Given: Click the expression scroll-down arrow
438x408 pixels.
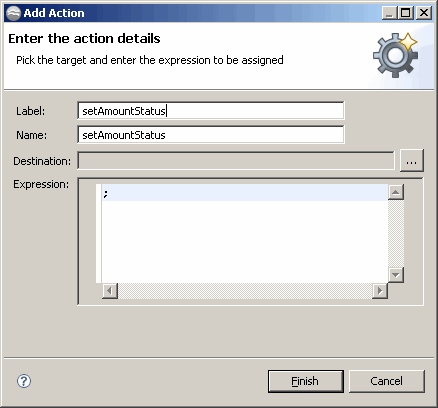Looking at the screenshot, I should (x=396, y=275).
